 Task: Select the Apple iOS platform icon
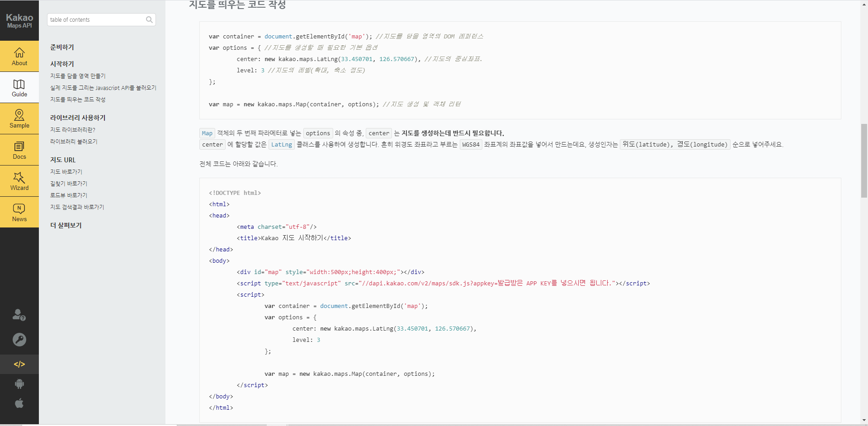coord(19,403)
